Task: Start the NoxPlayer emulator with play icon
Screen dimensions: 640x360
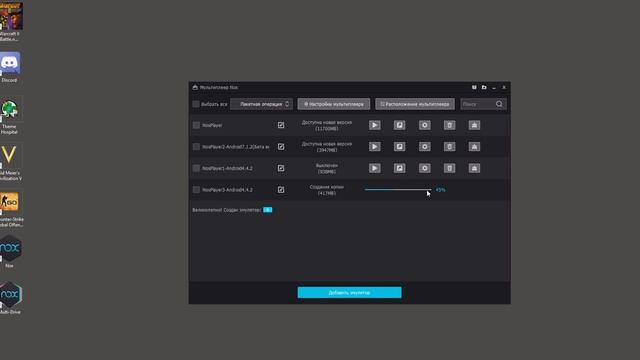Action: click(374, 125)
